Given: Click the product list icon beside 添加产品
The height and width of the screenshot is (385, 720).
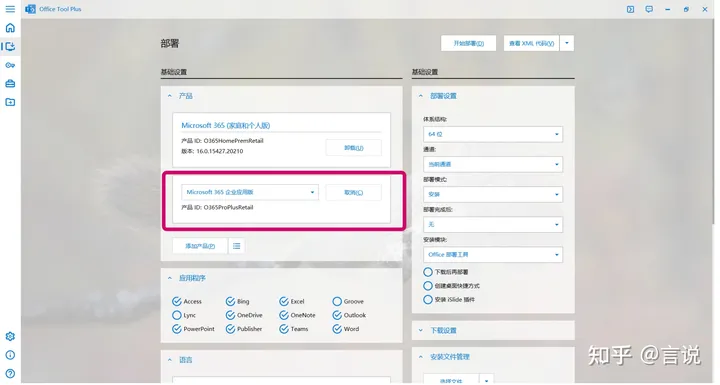Looking at the screenshot, I should (236, 246).
